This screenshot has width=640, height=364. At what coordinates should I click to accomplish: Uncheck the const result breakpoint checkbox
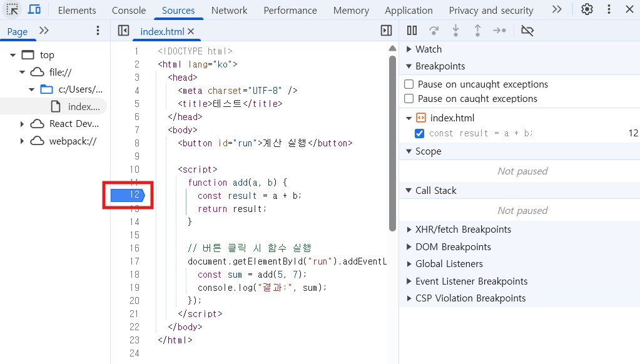[419, 133]
